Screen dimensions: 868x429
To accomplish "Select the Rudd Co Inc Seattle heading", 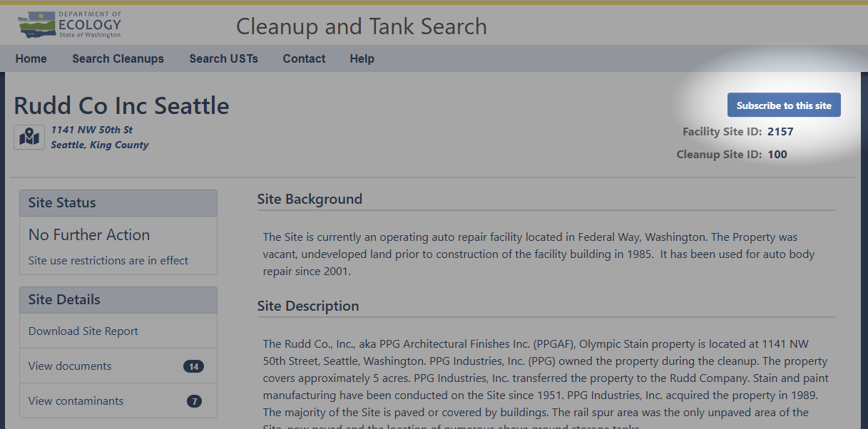I will [122, 105].
